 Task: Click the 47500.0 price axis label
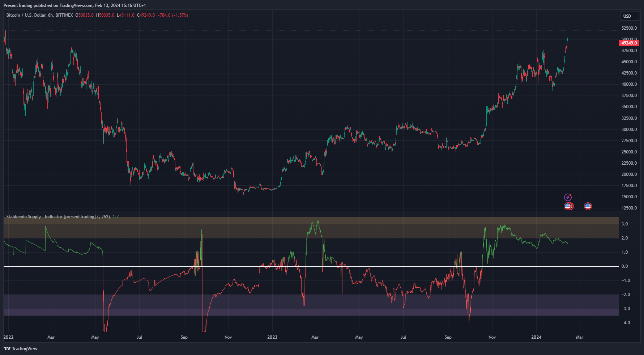pyautogui.click(x=629, y=51)
